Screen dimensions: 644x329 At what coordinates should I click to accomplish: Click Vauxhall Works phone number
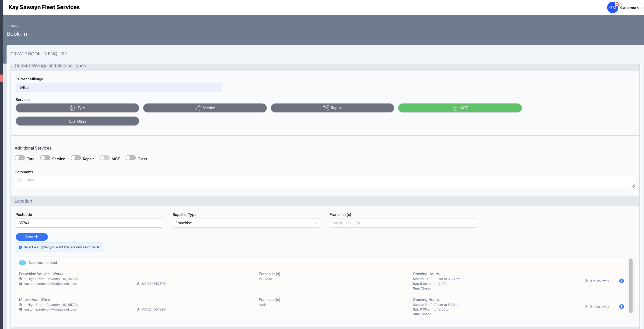point(153,284)
